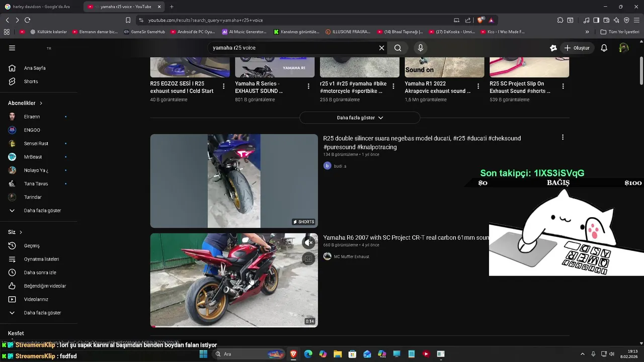Go back to the previous page

pyautogui.click(x=7, y=20)
